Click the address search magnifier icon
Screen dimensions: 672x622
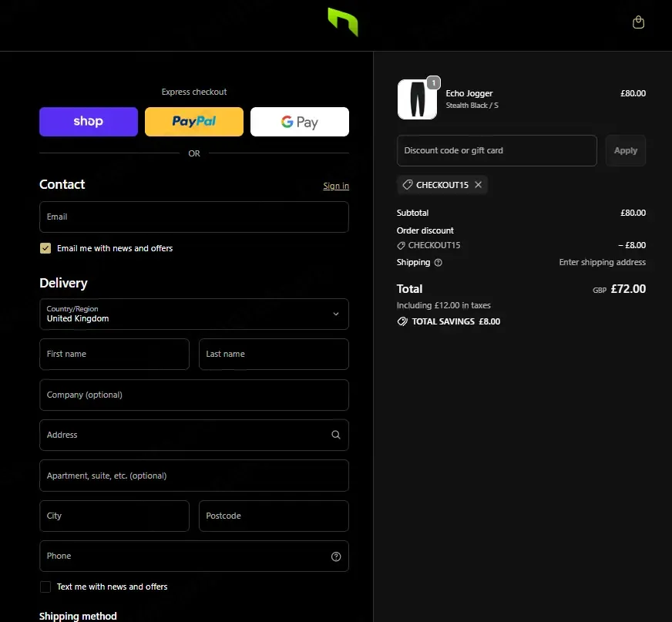(x=336, y=435)
